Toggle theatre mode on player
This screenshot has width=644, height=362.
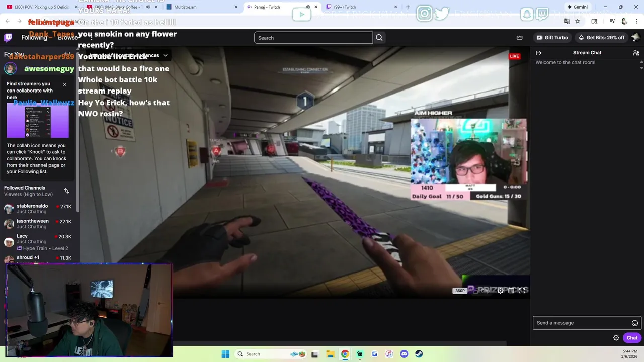511,291
